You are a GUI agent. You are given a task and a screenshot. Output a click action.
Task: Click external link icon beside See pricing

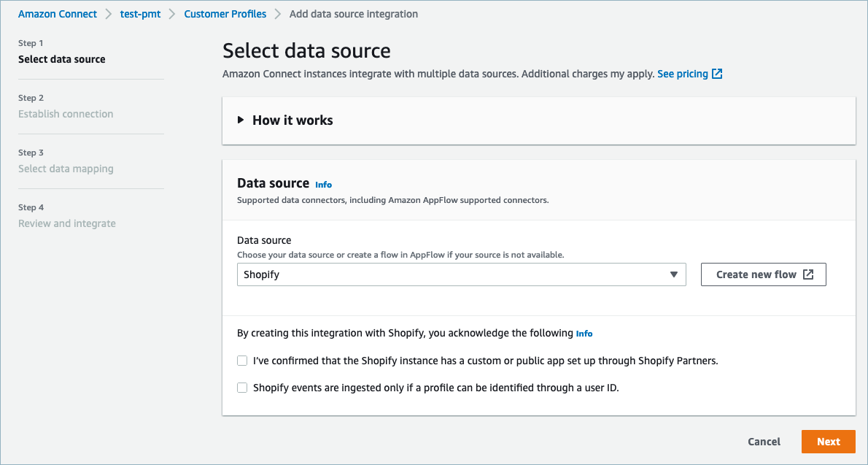point(717,74)
